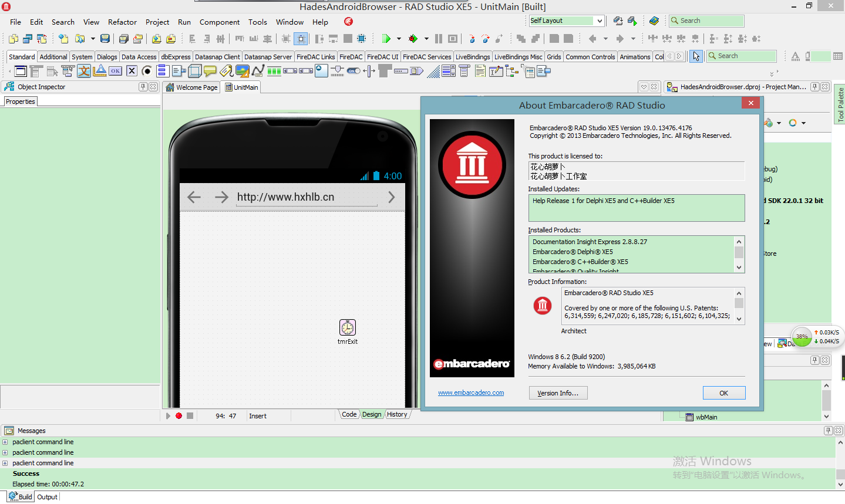Open the Self Layout desktop dropdown
The height and width of the screenshot is (504, 845).
[600, 21]
